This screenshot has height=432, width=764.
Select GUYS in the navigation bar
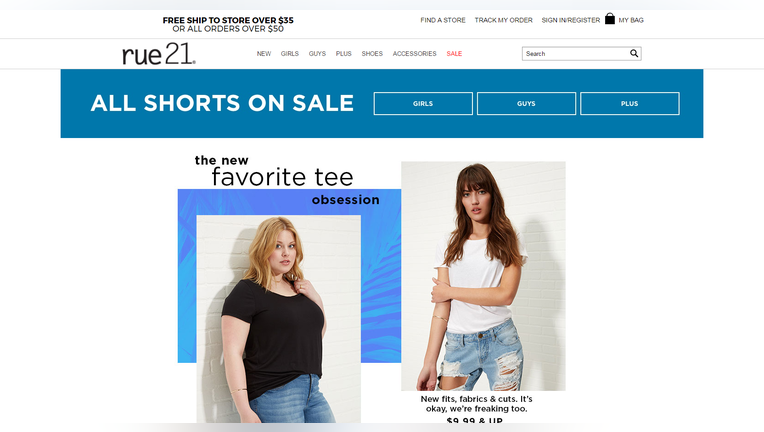click(317, 54)
